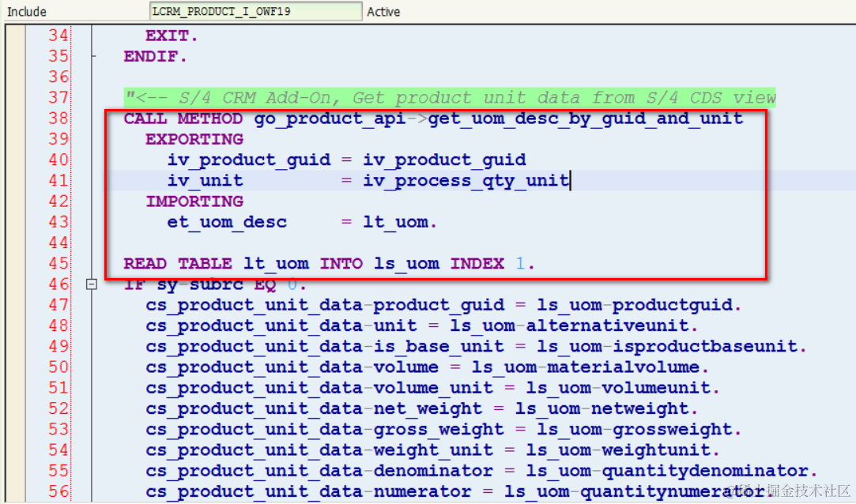Click the cs_product_unit_data-product_guid assignment line
This screenshot has width=856, height=504.
click(443, 305)
